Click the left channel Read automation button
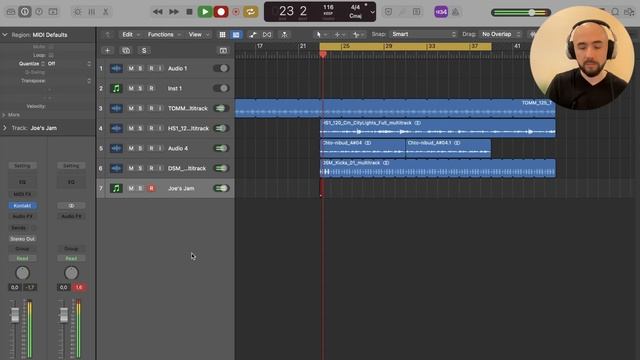The image size is (640, 360). (x=22, y=258)
